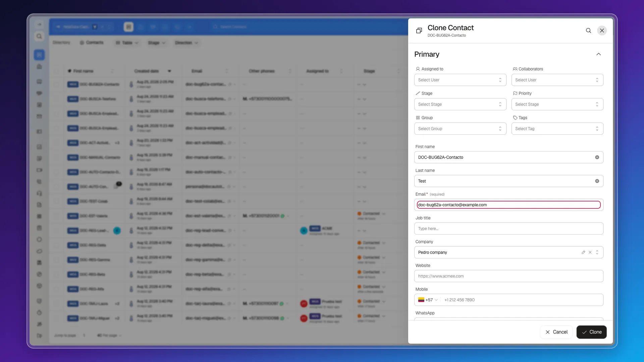Open the +57 country code selector
644x362 pixels.
pos(428,300)
